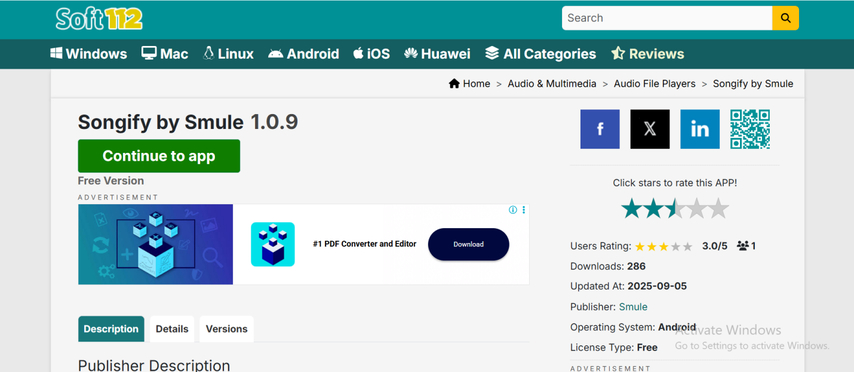
Task: Open the Mac category
Action: (165, 54)
